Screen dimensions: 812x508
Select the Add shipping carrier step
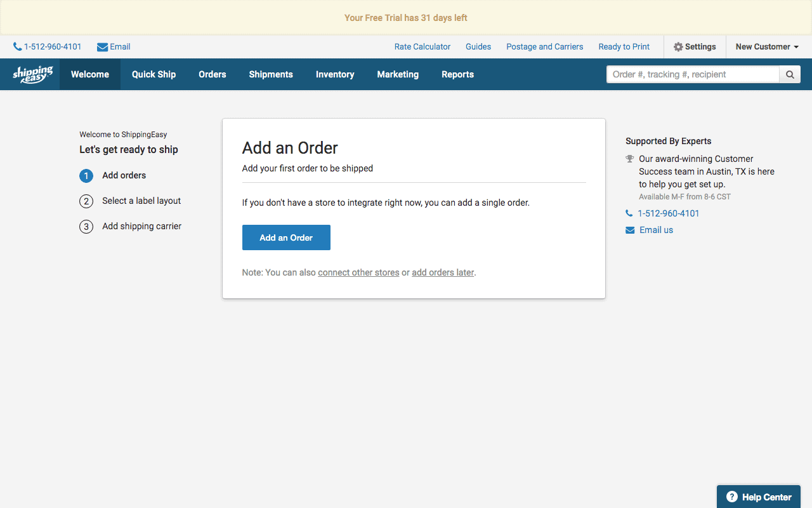[x=142, y=227]
